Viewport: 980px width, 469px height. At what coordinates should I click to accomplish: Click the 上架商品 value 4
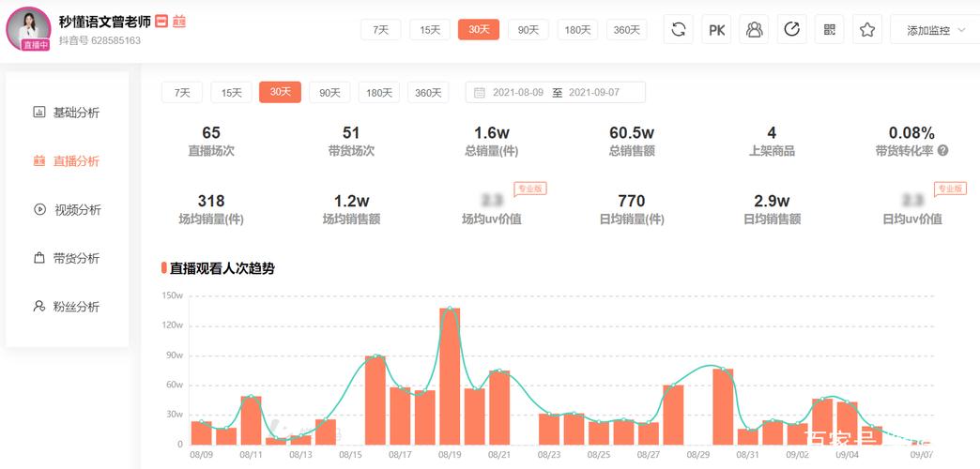click(772, 132)
